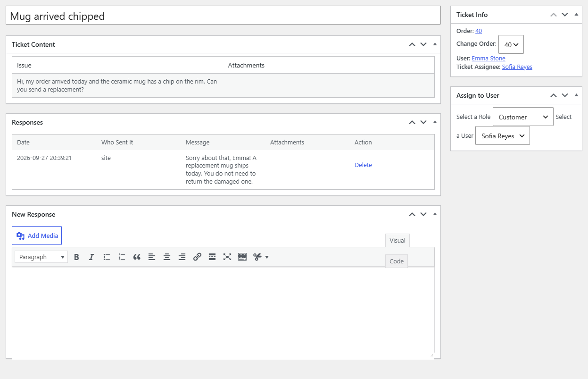Collapse the Responses panel
Viewport: 588px width, 379px height.
click(x=435, y=122)
